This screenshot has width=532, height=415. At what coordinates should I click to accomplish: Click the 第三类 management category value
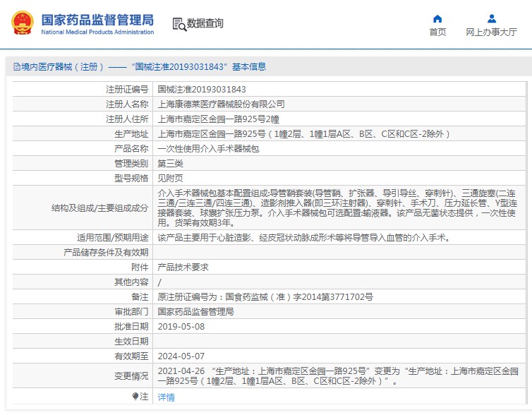(x=170, y=164)
